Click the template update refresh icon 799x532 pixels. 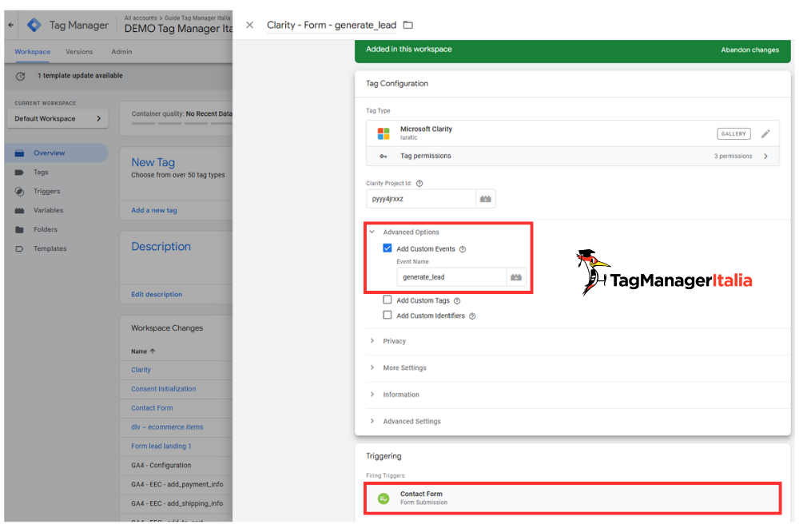click(21, 76)
